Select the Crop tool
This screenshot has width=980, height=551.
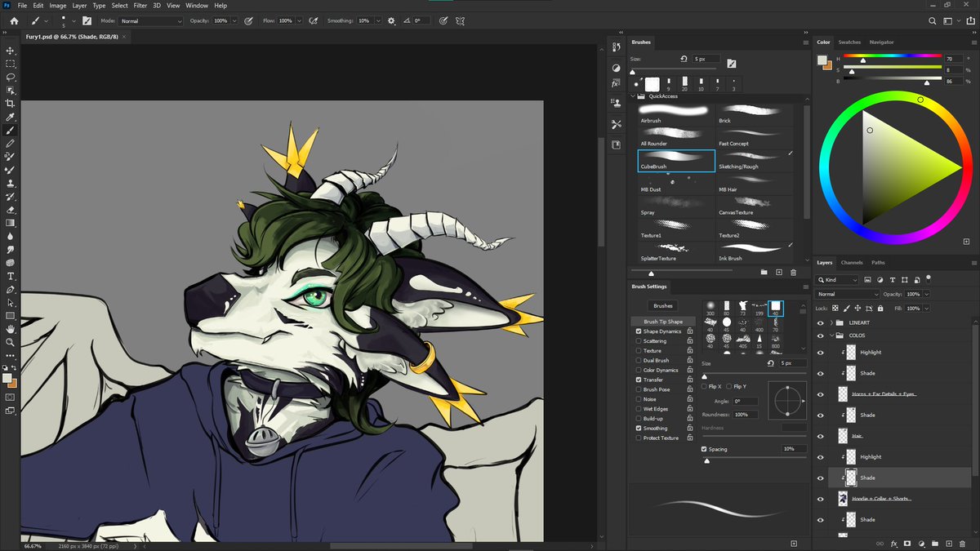11,104
